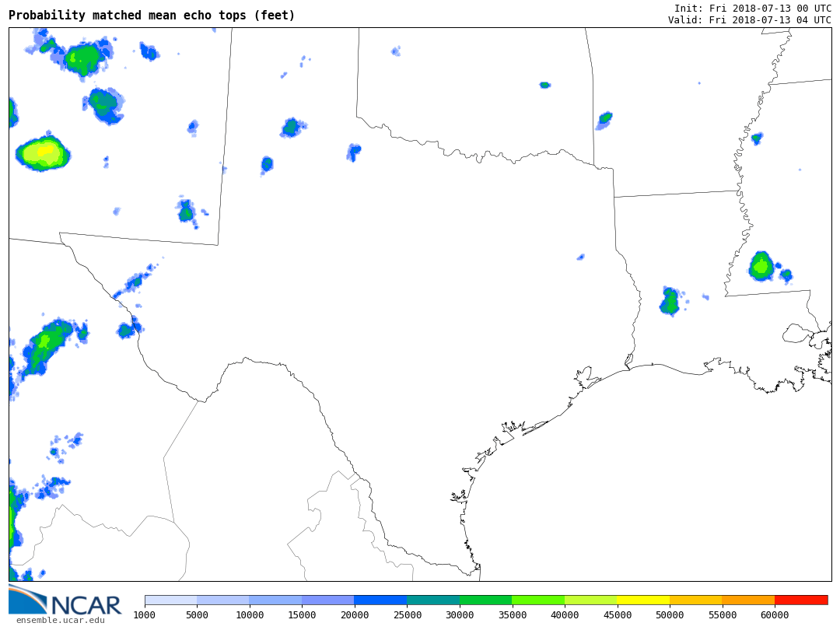The image size is (840, 630).
Task: Choose the blue swatch between 20000 and 25000
Action: pyautogui.click(x=380, y=600)
